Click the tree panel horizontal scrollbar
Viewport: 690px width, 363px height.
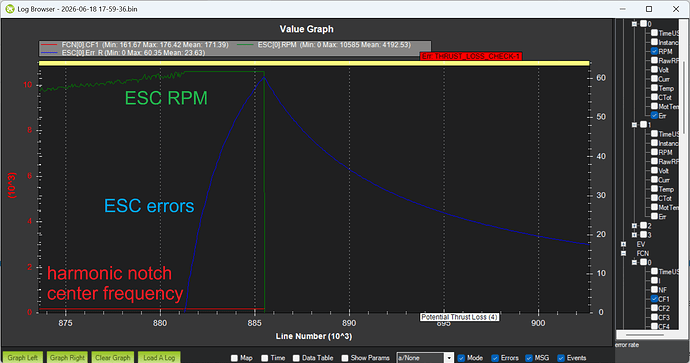click(x=646, y=335)
